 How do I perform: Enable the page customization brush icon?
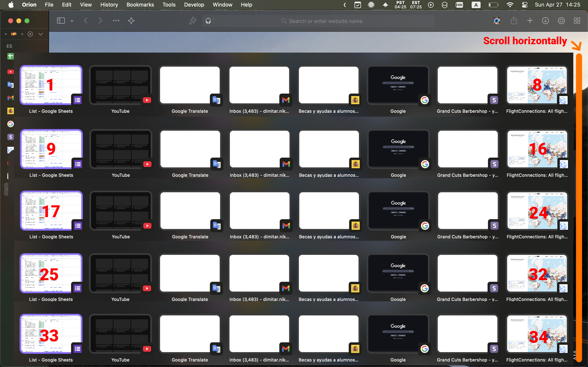tap(193, 21)
